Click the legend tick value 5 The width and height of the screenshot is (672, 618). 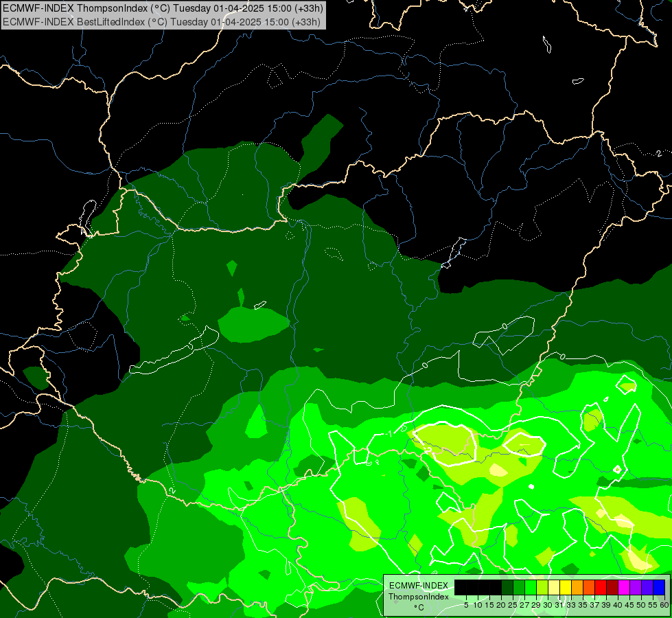pos(466,605)
